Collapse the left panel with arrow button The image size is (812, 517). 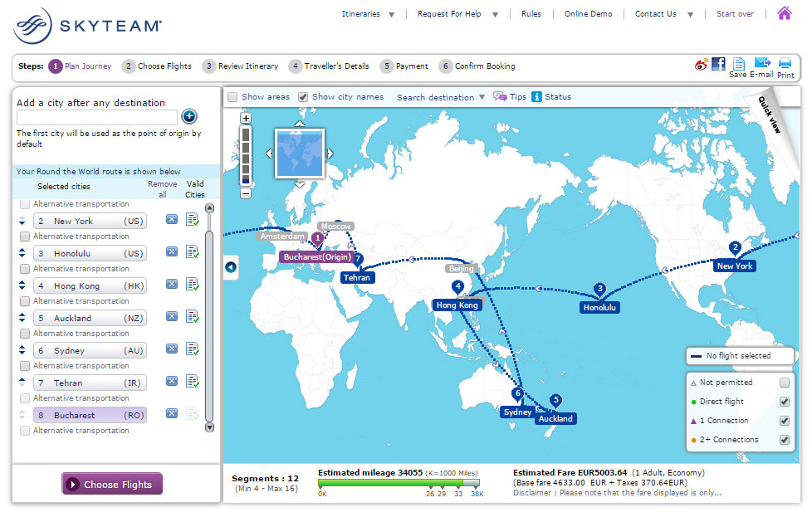[x=231, y=267]
